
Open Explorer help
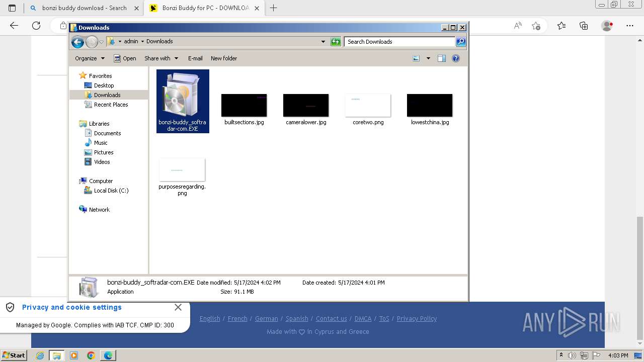click(x=456, y=58)
